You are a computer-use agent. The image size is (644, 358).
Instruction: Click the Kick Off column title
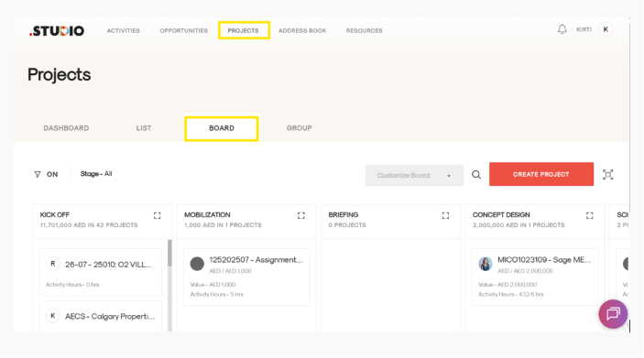55,215
